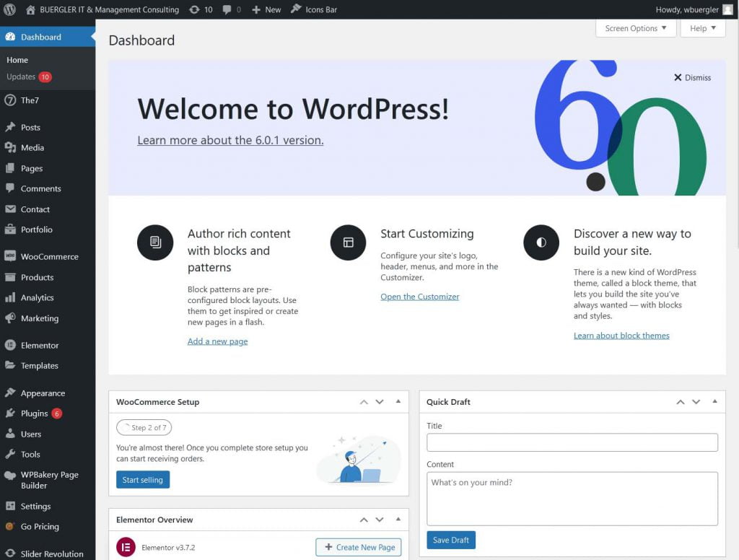
Task: Open the updates icon showing 10
Action: click(194, 9)
